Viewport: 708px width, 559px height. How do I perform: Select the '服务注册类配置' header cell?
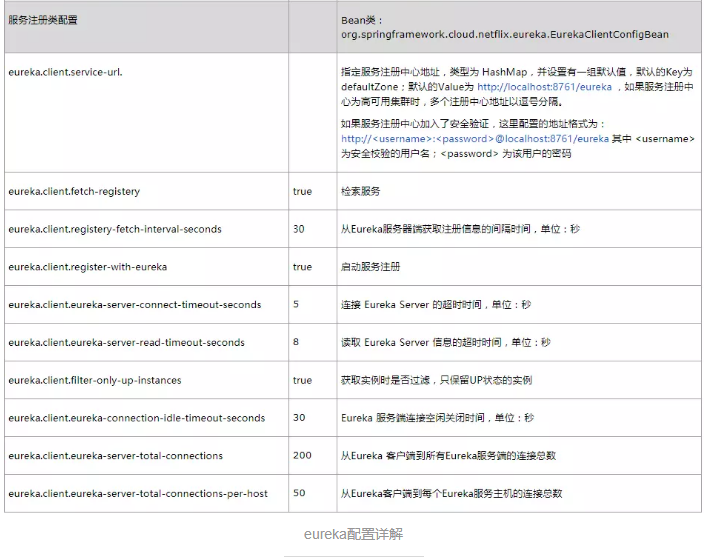(x=42, y=20)
